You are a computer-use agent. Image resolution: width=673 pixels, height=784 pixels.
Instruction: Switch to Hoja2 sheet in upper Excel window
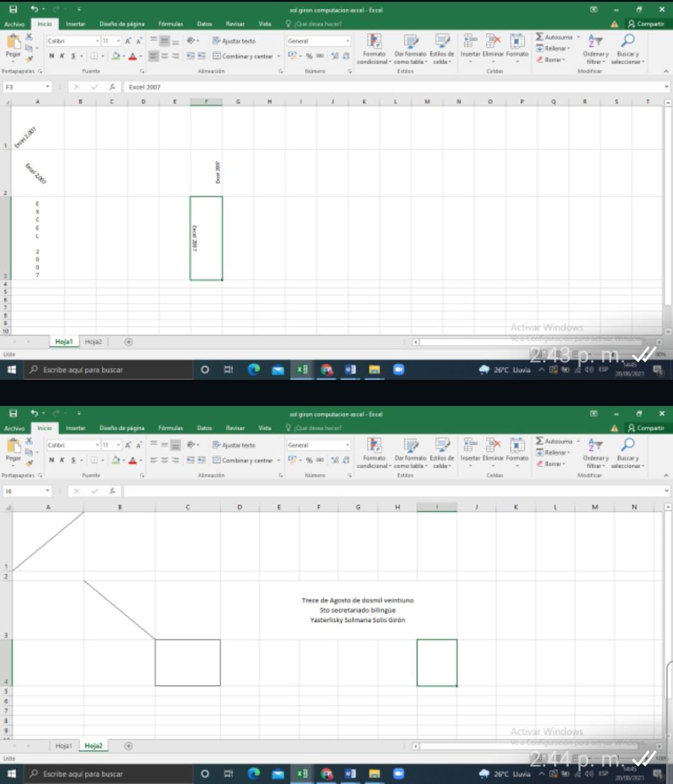point(93,342)
